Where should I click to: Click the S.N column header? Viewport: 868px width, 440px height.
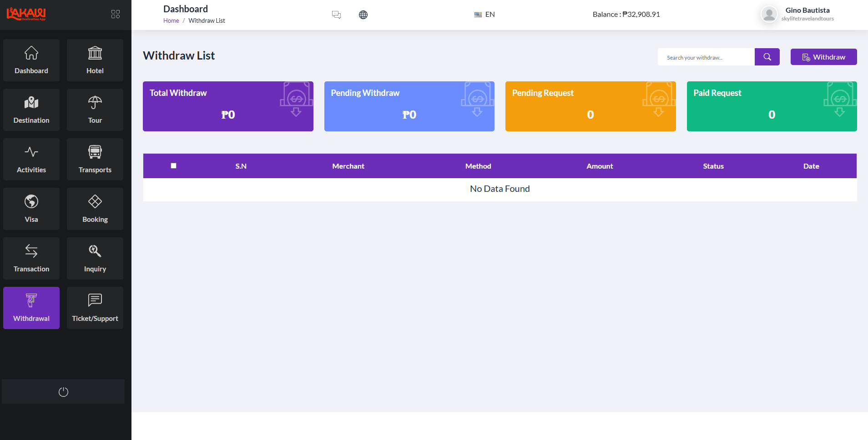click(x=241, y=166)
